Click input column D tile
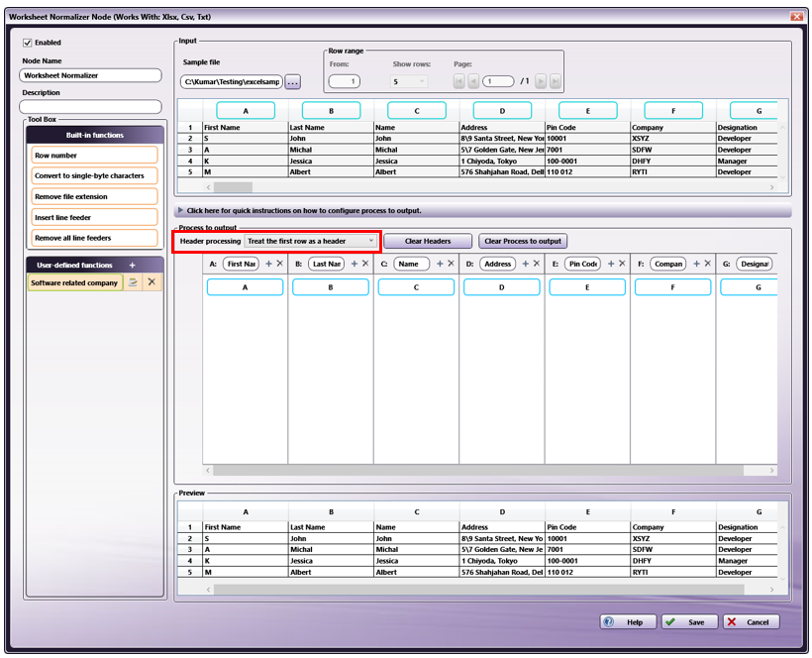This screenshot has height=658, width=812. pyautogui.click(x=502, y=110)
